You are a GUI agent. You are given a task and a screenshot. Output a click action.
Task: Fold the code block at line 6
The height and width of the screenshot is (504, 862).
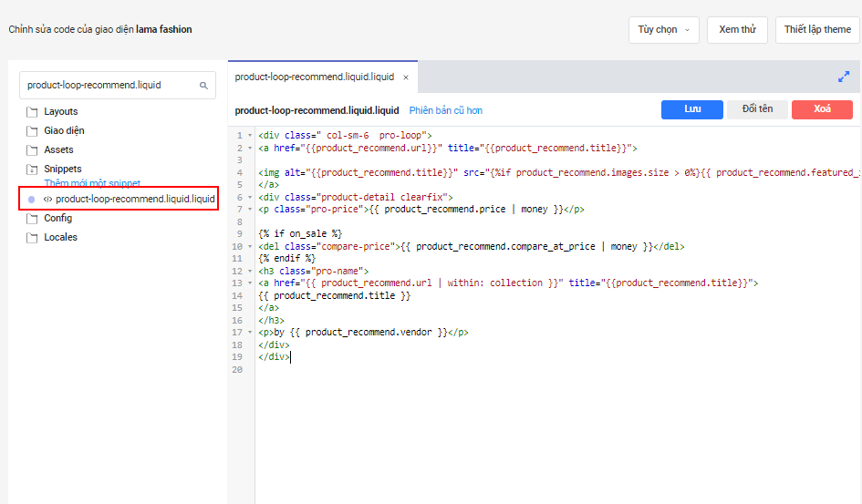click(251, 197)
